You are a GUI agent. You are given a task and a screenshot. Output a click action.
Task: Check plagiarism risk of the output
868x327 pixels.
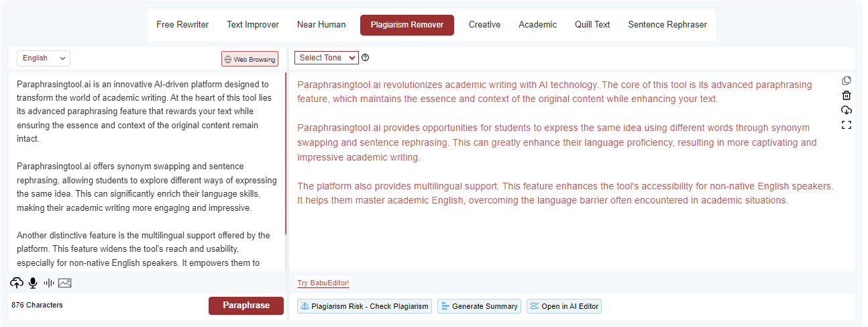coord(365,306)
